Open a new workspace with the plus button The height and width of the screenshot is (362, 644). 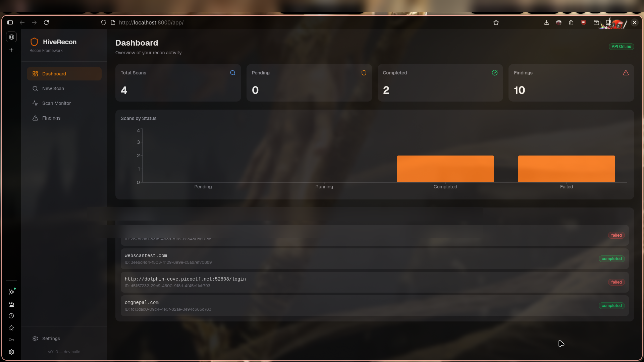click(x=11, y=50)
